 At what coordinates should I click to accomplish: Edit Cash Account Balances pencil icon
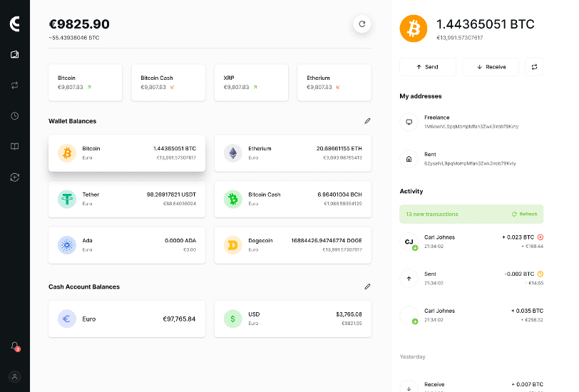point(367,287)
